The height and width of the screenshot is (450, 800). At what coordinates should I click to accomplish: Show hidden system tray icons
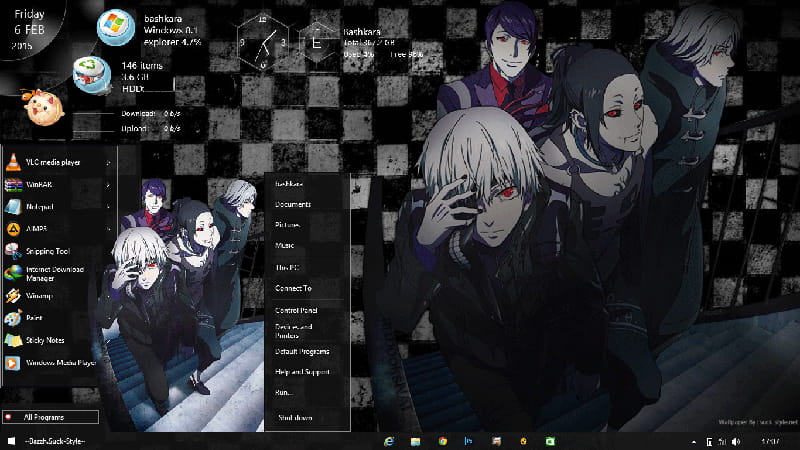[694, 441]
